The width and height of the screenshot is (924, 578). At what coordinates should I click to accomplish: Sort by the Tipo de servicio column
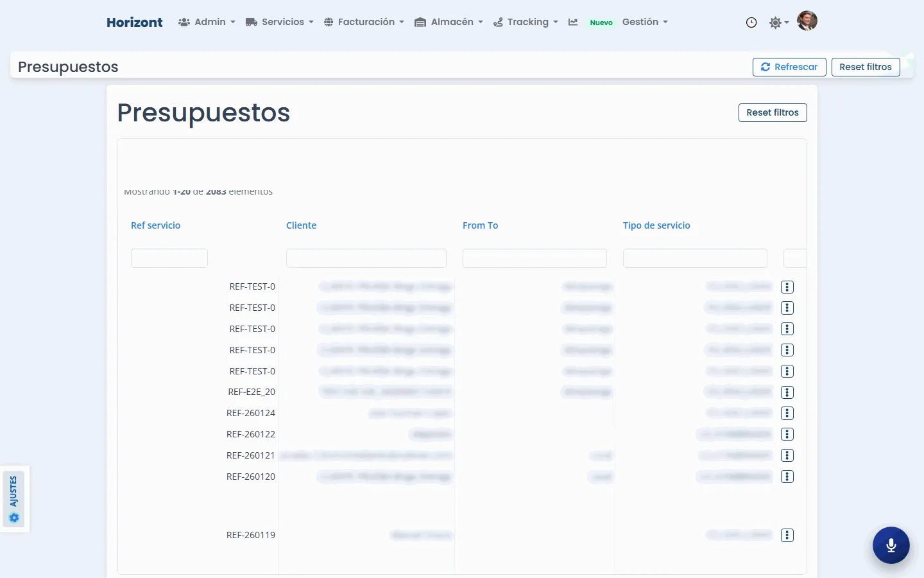pyautogui.click(x=656, y=225)
